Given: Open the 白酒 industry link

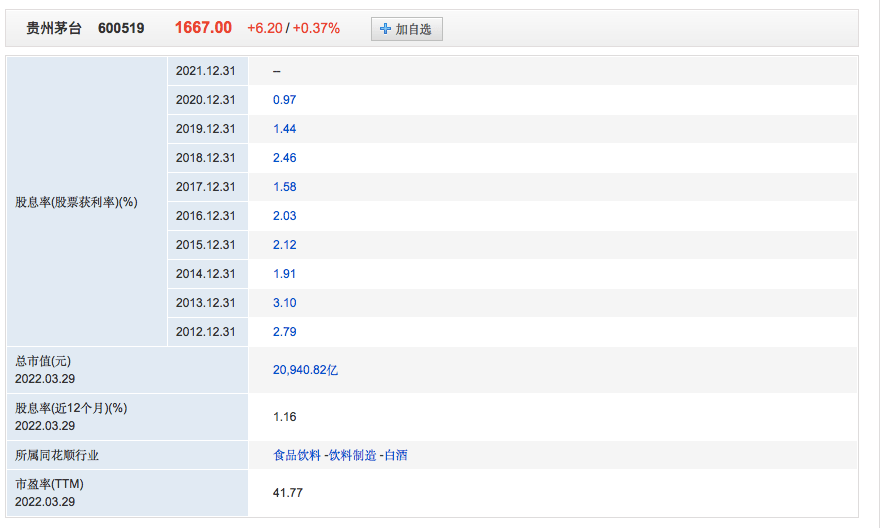Looking at the screenshot, I should tap(396, 455).
